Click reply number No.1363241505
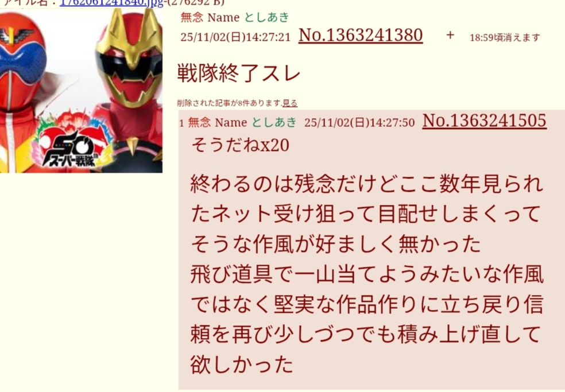This screenshot has height=392, width=565. [484, 121]
